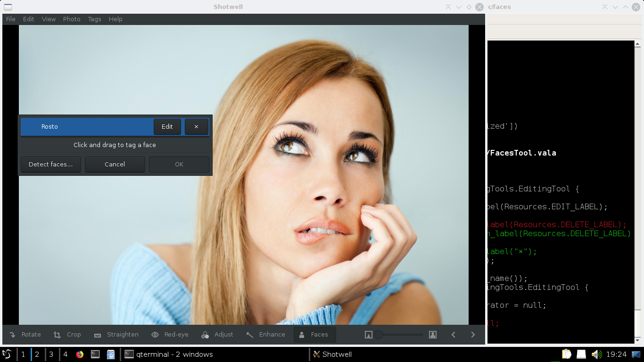This screenshot has width=644, height=362.
Task: Open the Straighten tool
Action: (116, 335)
